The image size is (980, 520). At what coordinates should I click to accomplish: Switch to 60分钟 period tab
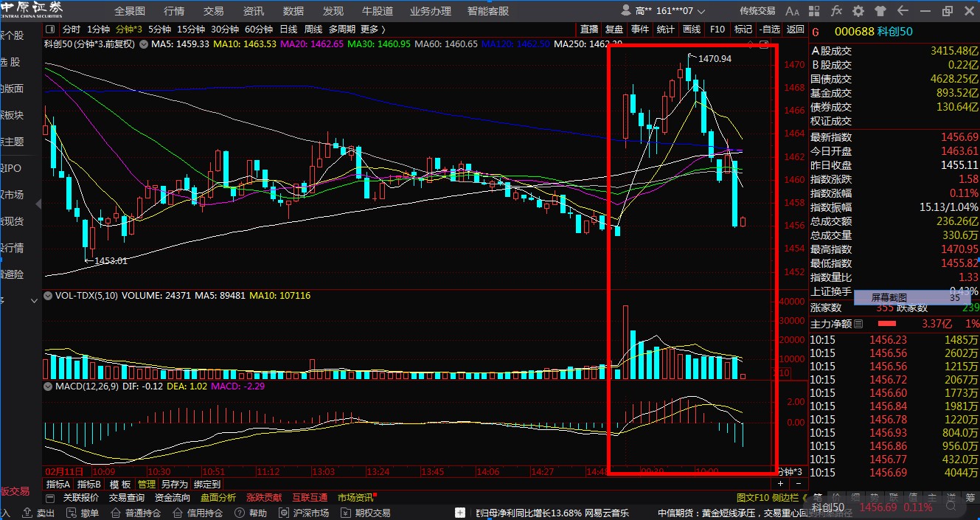click(x=259, y=30)
